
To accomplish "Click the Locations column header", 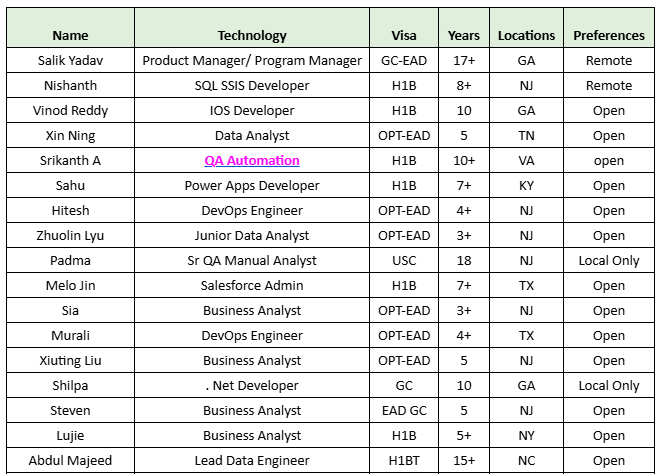I will pos(526,35).
